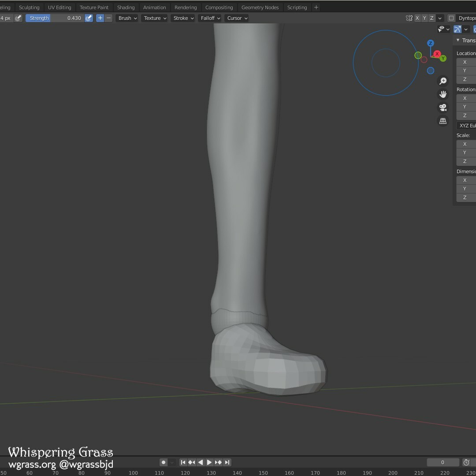Click the Location X field
Viewport: 476px width, 476px height.
pyautogui.click(x=466, y=62)
